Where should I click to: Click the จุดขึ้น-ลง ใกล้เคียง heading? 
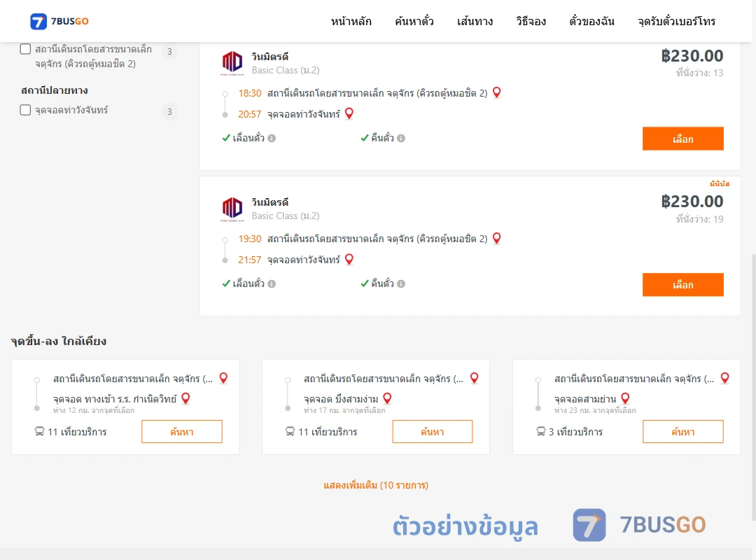coord(59,341)
